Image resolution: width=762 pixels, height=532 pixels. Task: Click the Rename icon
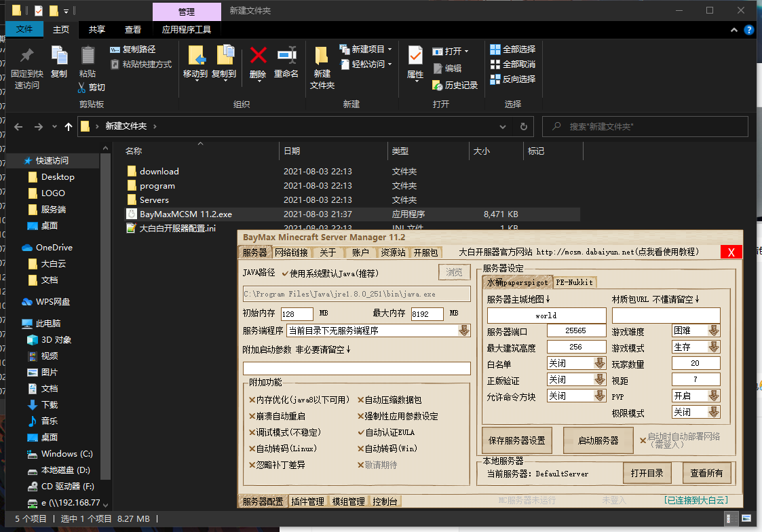point(287,56)
